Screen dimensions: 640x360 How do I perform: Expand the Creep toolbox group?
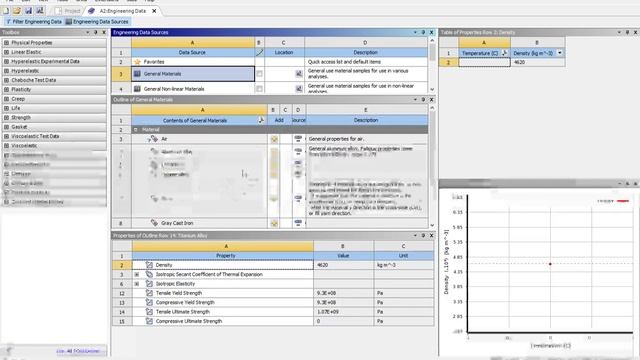coord(7,99)
